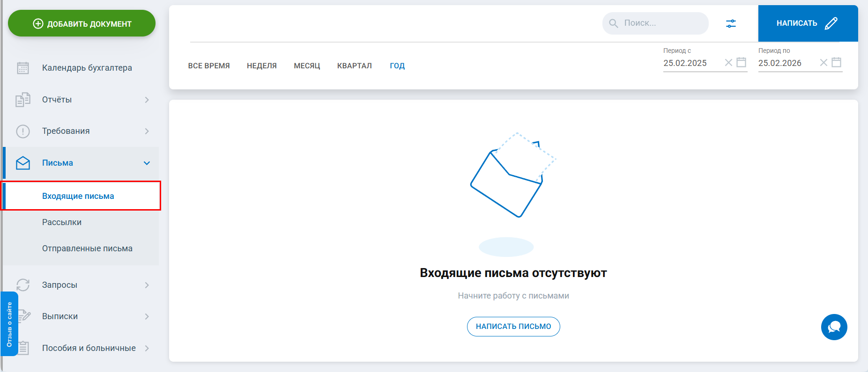The height and width of the screenshot is (372, 868).
Task: Clear the 'Период по' date
Action: click(823, 62)
